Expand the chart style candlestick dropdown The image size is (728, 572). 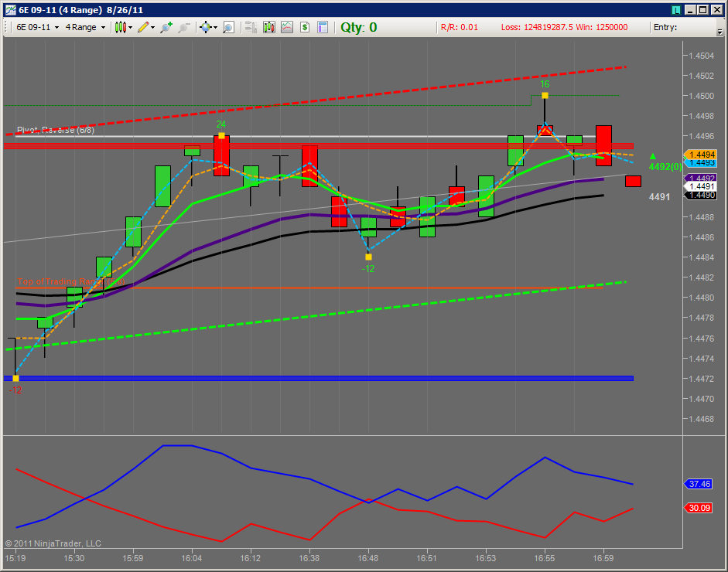(x=131, y=27)
